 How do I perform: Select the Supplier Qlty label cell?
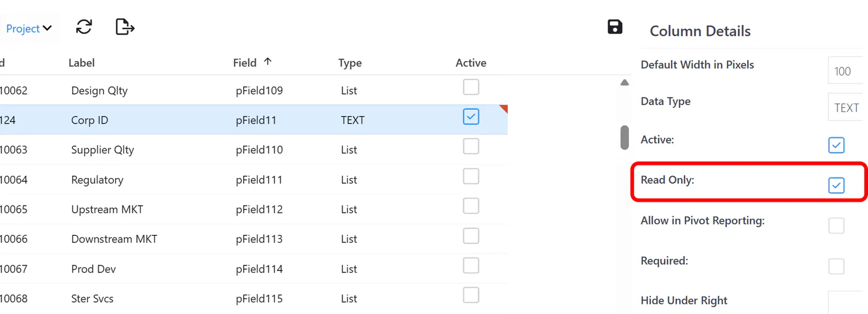[x=103, y=150]
